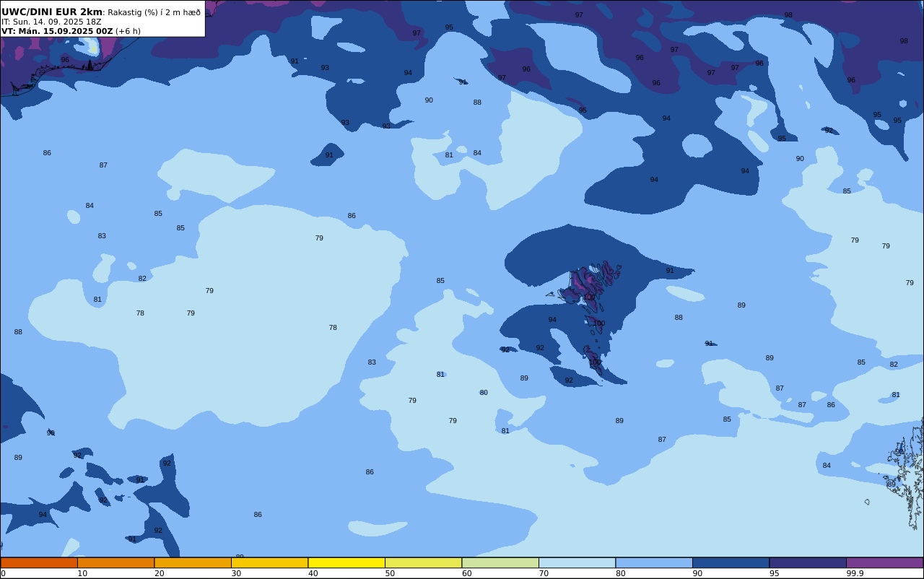This screenshot has width=924, height=579.
Task: Click the 'Rakastig (%) í 2 m hæð' text
Action: pyautogui.click(x=154, y=12)
